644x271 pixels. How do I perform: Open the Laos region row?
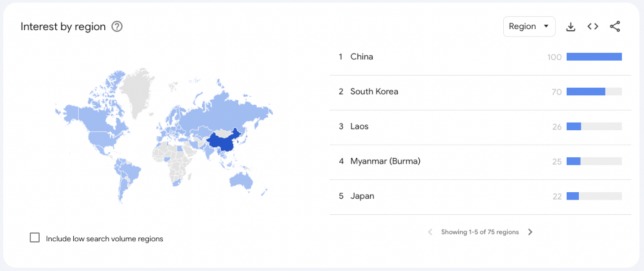(x=480, y=127)
